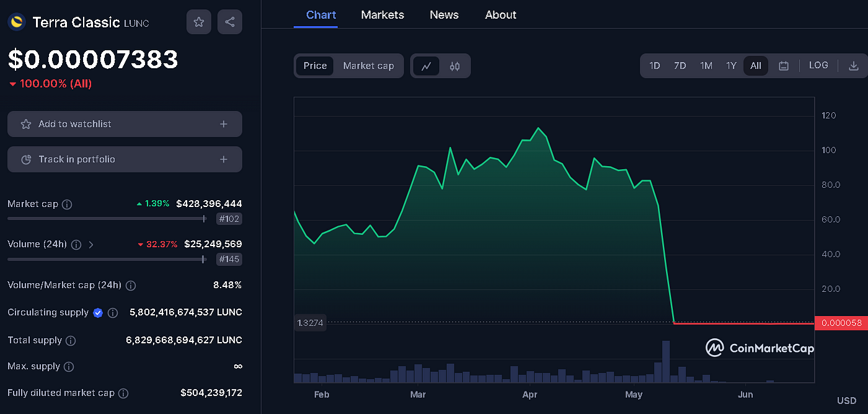Click the USD currency label
This screenshot has width=868, height=414.
[x=846, y=401]
